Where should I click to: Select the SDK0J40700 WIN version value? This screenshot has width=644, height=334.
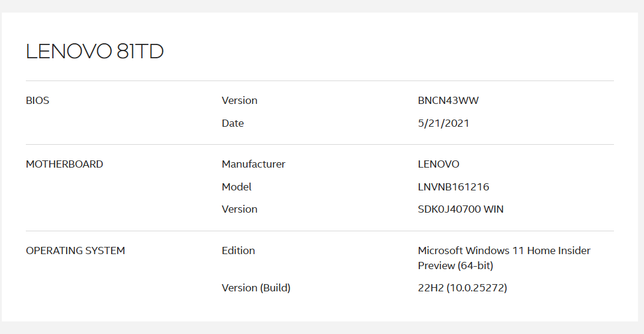461,209
